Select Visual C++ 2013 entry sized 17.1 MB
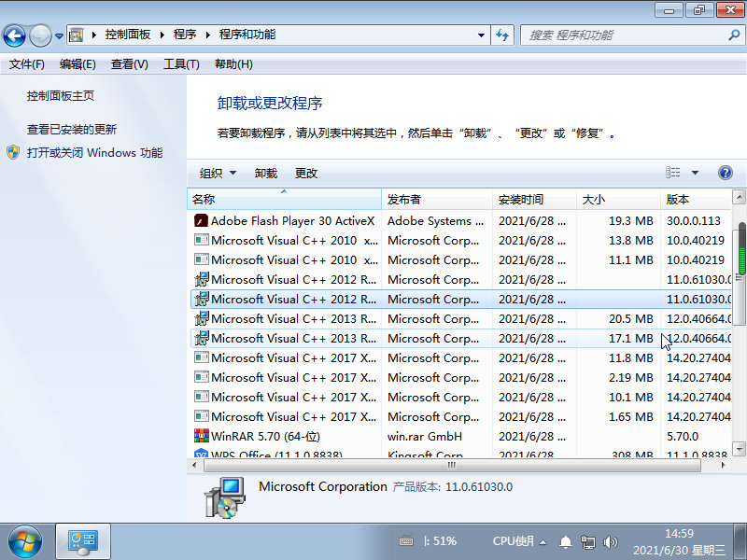This screenshot has height=560, width=747. tap(460, 338)
